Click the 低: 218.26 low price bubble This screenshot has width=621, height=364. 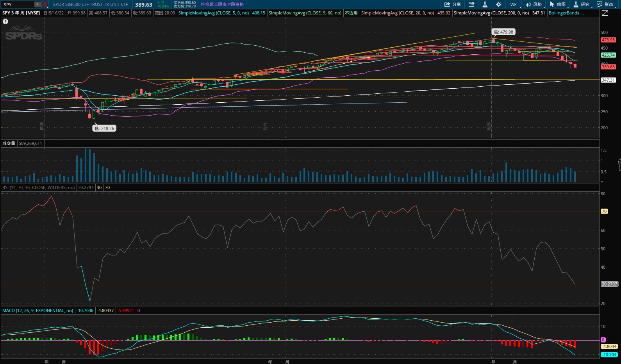coord(104,128)
